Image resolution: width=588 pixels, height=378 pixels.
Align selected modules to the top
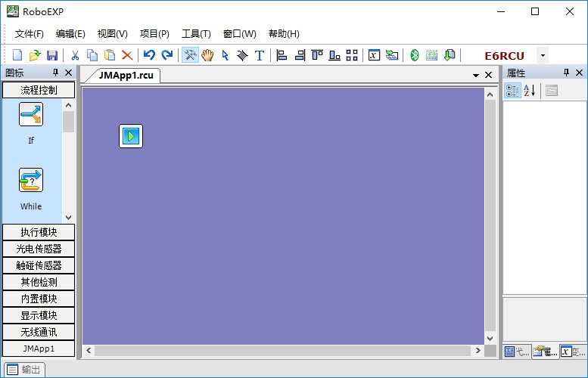[x=317, y=55]
